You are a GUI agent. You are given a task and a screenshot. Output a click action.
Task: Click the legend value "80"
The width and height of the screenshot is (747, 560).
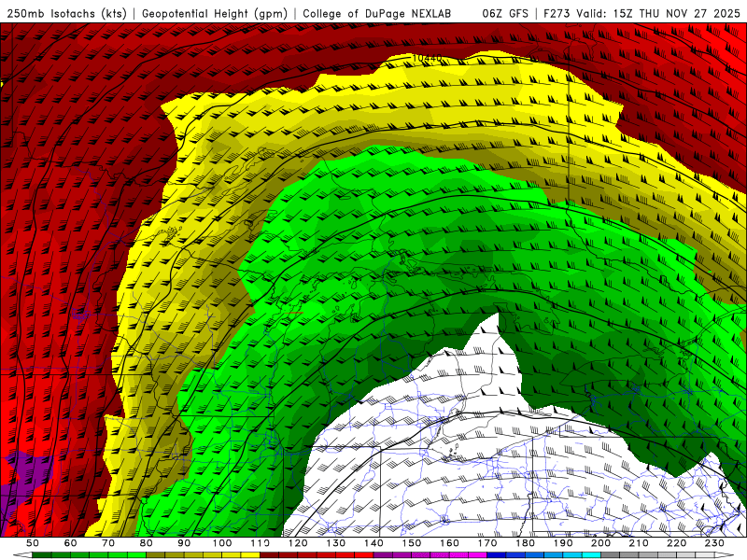click(146, 543)
